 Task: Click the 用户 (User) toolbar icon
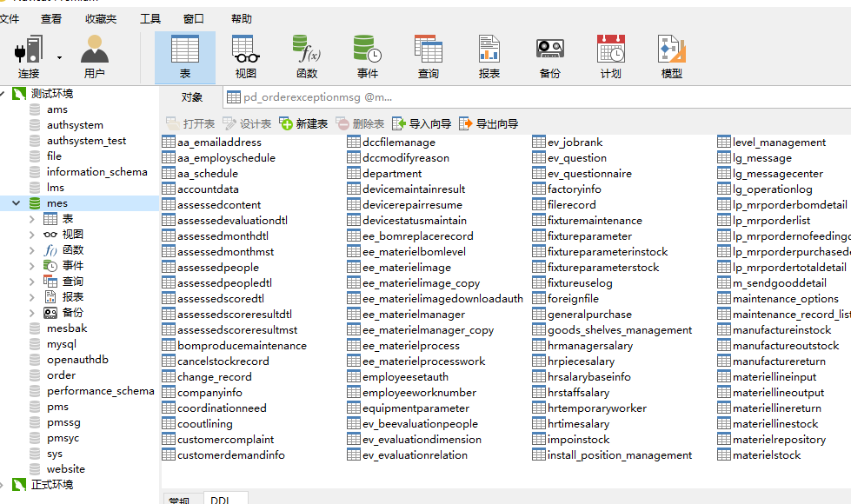pyautogui.click(x=95, y=57)
